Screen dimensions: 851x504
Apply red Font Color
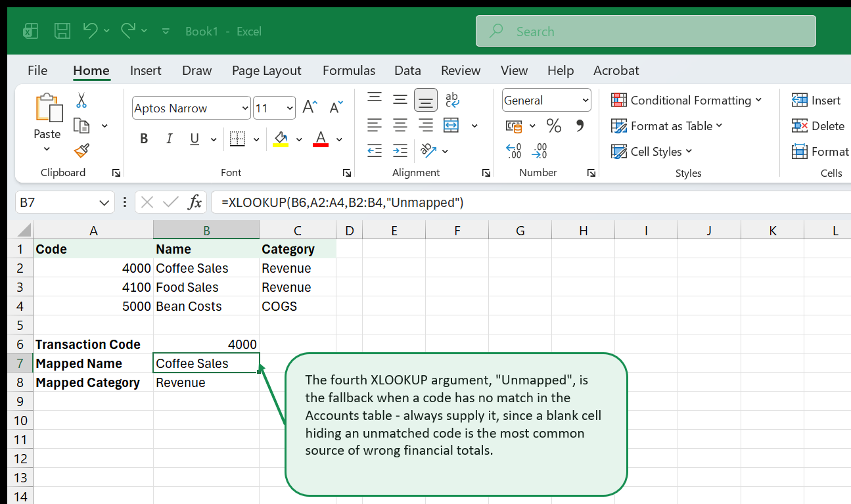[x=321, y=139]
